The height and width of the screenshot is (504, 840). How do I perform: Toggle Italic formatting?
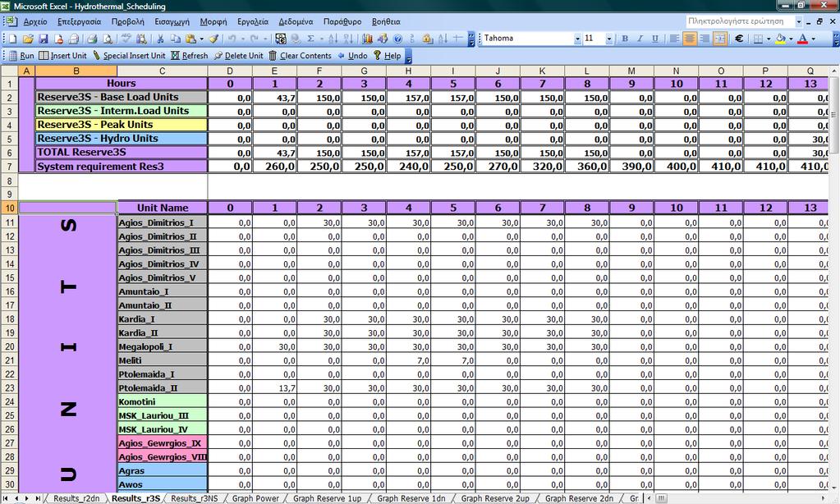click(x=640, y=39)
